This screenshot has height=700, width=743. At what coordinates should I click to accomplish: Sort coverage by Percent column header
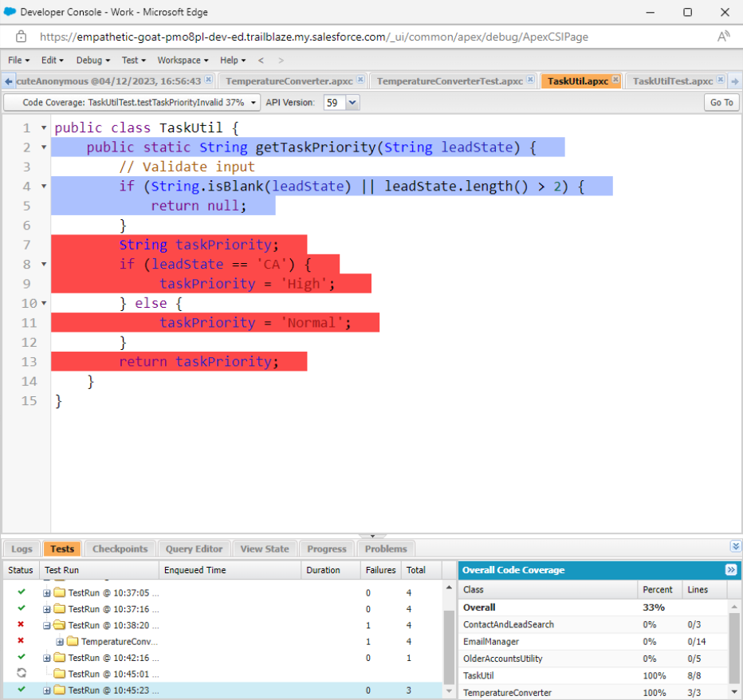point(659,589)
